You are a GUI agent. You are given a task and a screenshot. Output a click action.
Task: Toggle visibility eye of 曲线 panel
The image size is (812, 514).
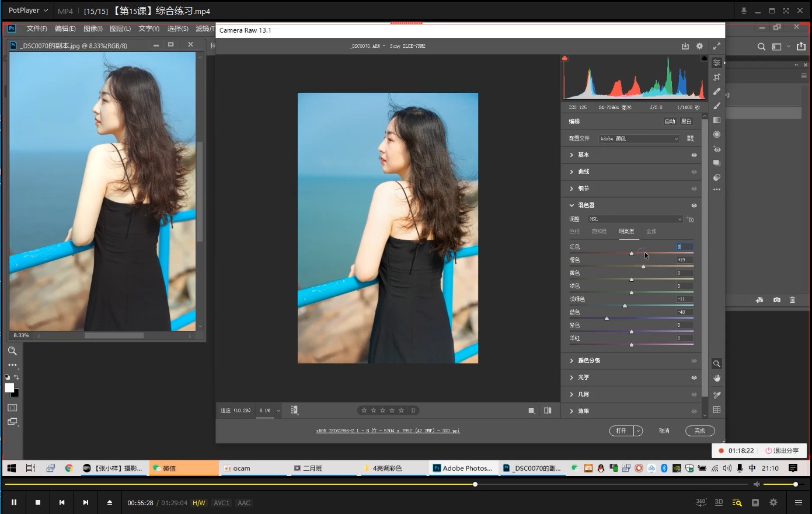(694, 172)
